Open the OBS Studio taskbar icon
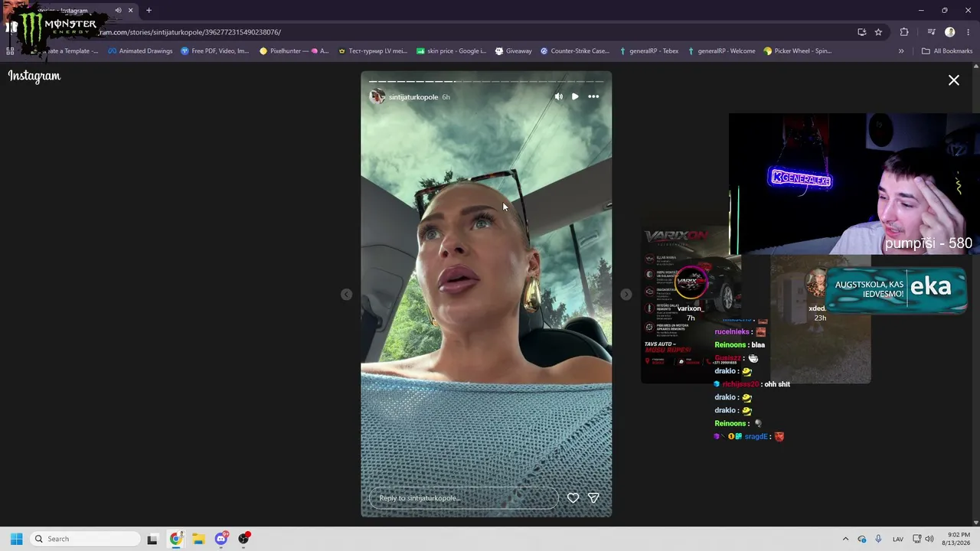This screenshot has width=980, height=551. (243, 539)
